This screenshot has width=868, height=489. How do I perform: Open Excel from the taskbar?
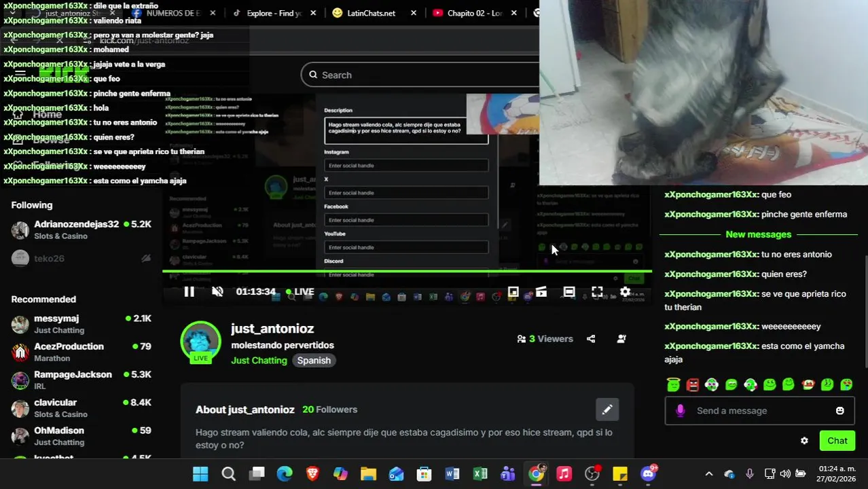[x=480, y=474]
